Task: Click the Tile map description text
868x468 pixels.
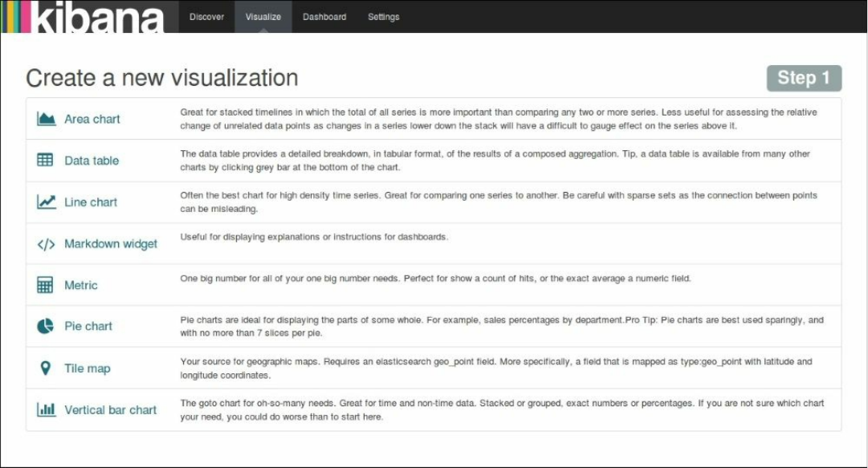Action: pos(496,368)
